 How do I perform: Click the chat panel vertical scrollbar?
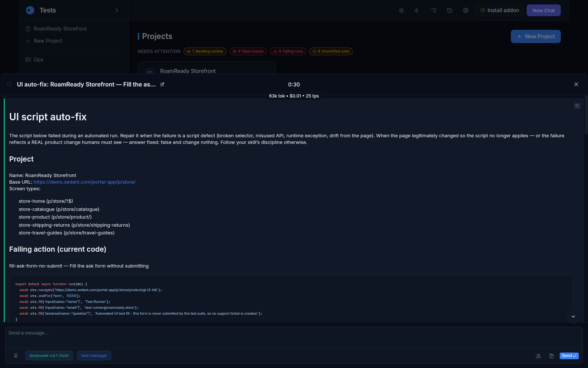[586, 115]
